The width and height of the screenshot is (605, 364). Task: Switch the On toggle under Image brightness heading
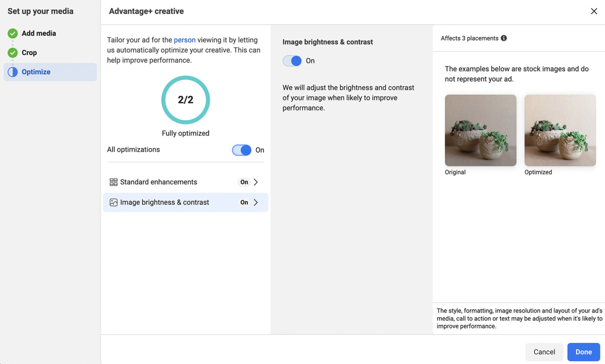click(x=291, y=61)
